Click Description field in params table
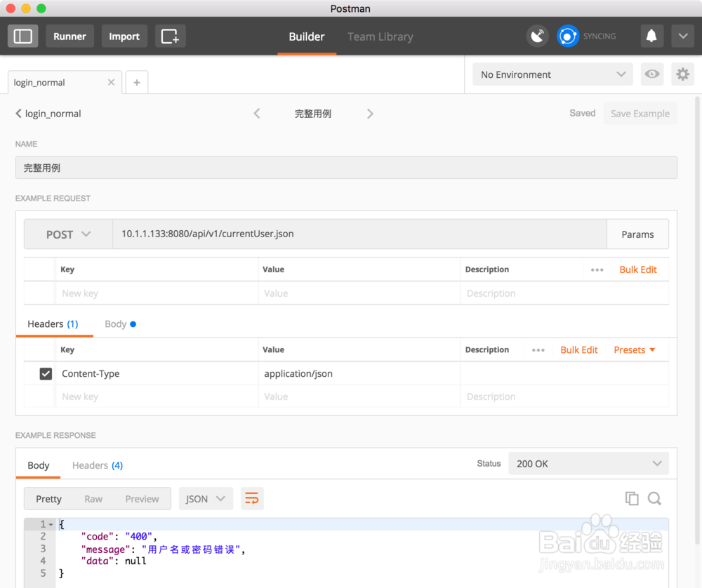This screenshot has height=588, width=702. pyautogui.click(x=565, y=293)
